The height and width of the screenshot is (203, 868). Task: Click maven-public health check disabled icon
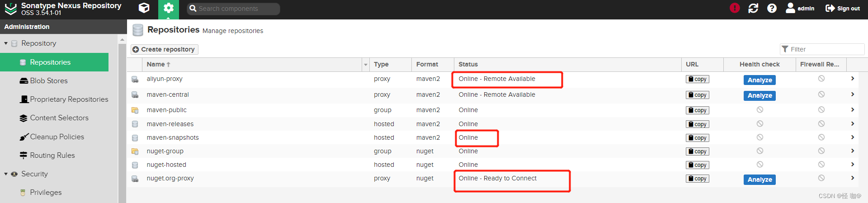pyautogui.click(x=760, y=110)
